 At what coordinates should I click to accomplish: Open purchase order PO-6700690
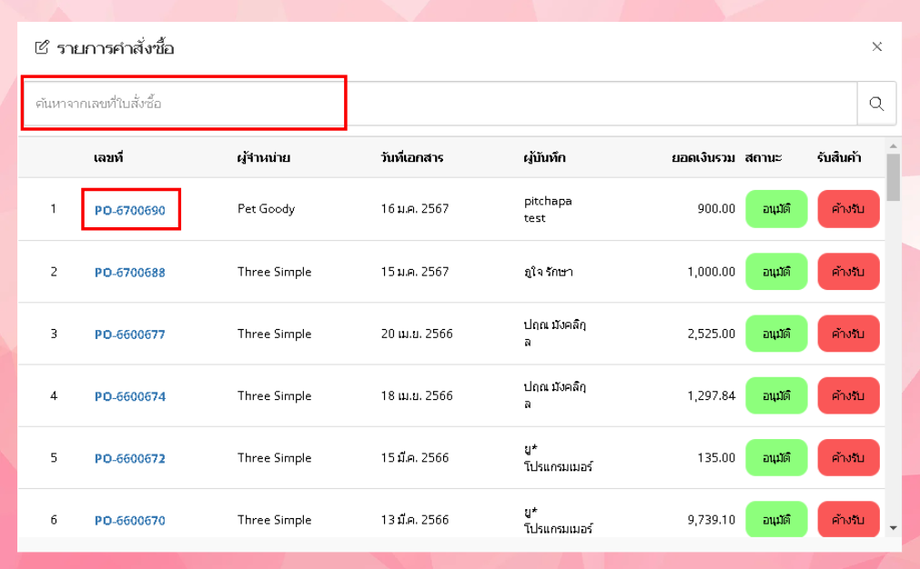tap(130, 210)
